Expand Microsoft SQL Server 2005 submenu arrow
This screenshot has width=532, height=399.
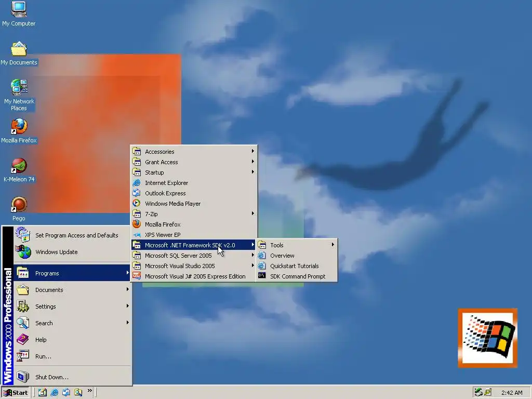[253, 255]
